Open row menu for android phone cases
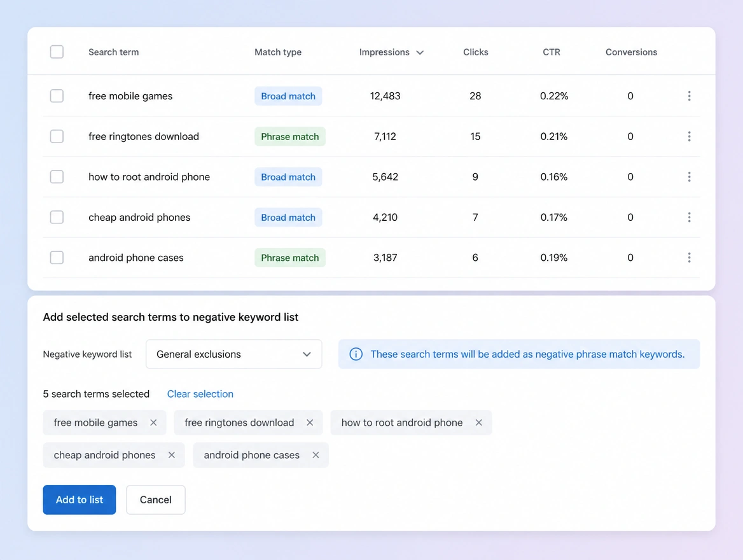743x560 pixels. tap(689, 258)
